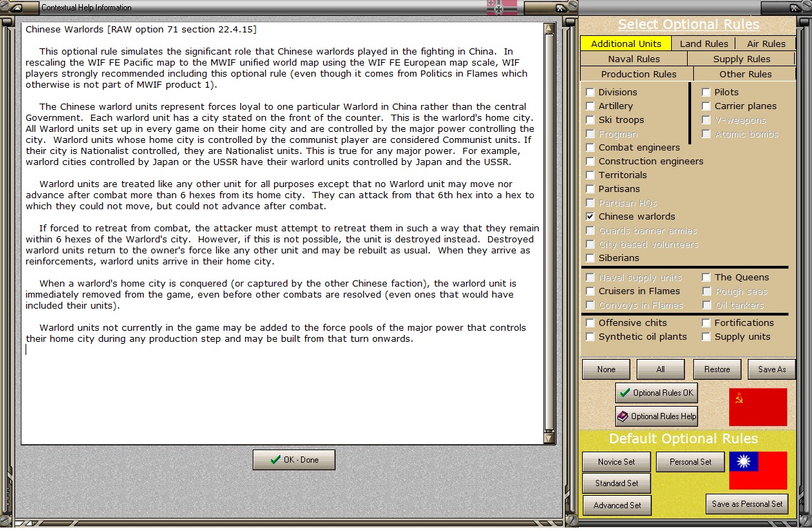Click the Optional Rules Help book button

point(657,416)
